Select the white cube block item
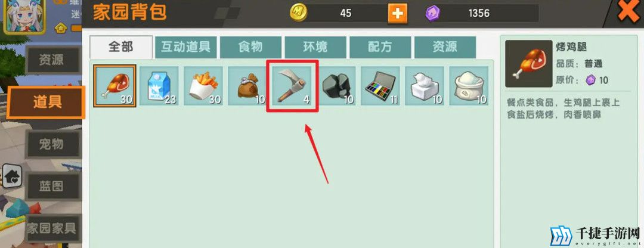The height and width of the screenshot is (248, 644). click(425, 86)
